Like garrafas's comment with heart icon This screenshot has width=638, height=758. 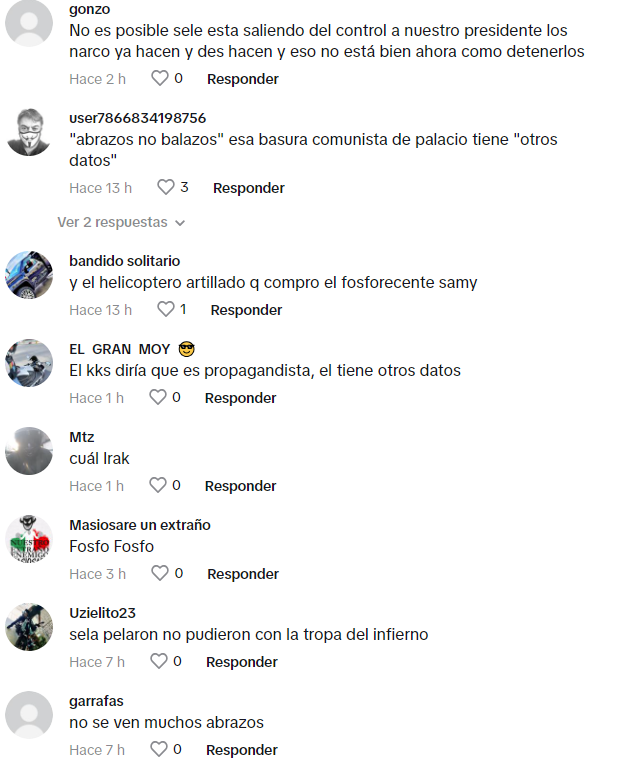(159, 749)
